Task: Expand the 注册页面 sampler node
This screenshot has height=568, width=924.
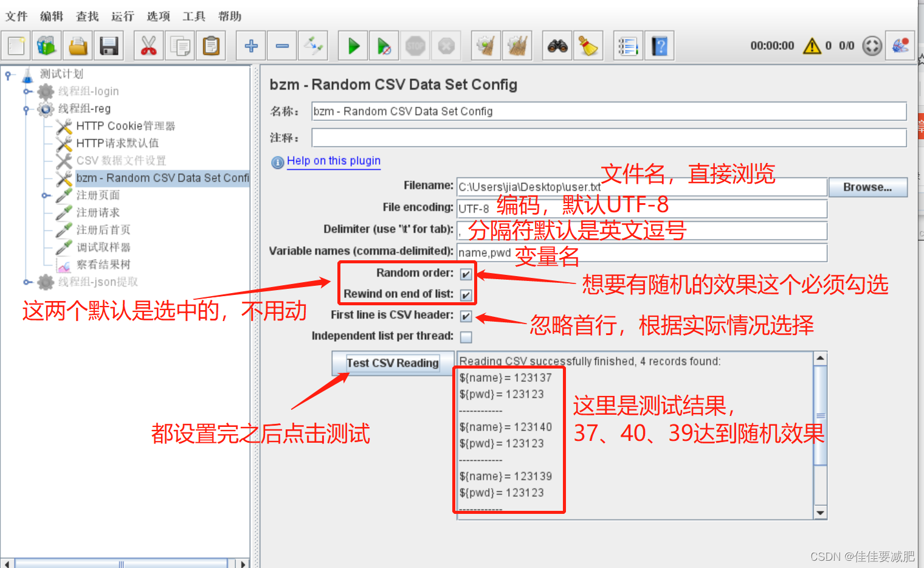Action: coord(46,196)
